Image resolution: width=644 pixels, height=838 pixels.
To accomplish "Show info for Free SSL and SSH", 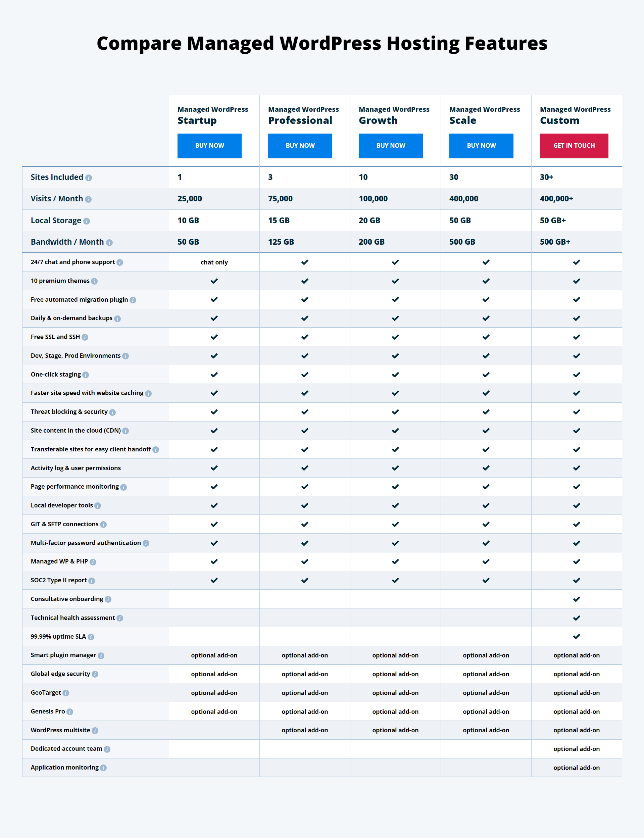I will [85, 337].
